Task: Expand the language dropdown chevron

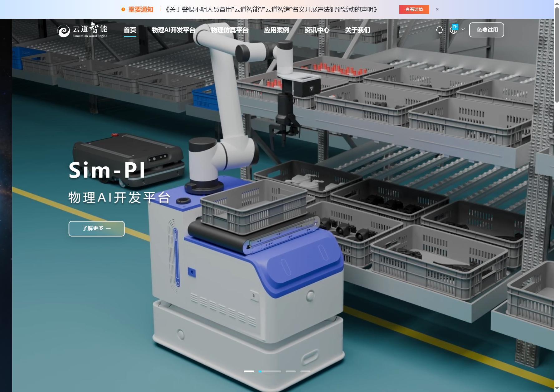Action: (x=463, y=30)
